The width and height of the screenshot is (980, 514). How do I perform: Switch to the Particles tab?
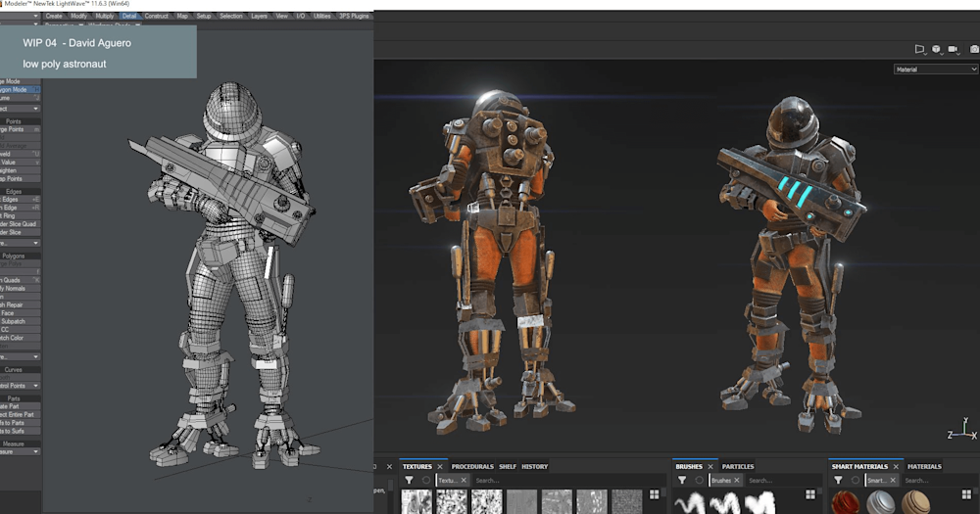738,466
